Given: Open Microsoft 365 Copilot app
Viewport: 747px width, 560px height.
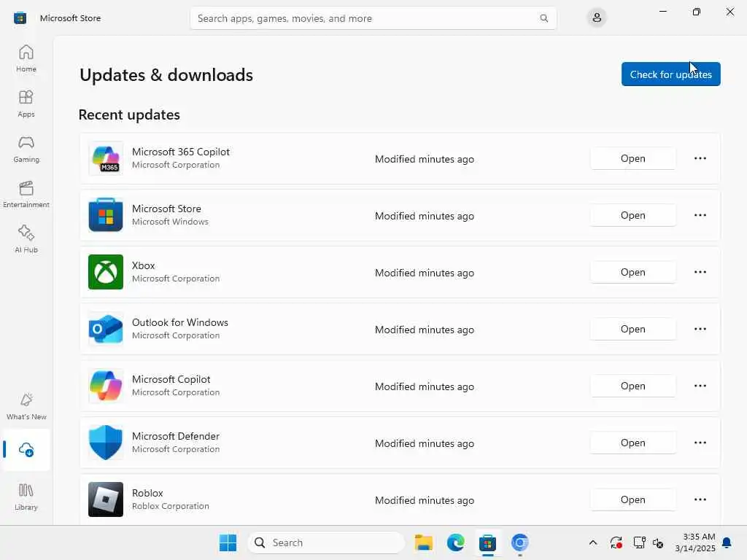Looking at the screenshot, I should (x=632, y=158).
